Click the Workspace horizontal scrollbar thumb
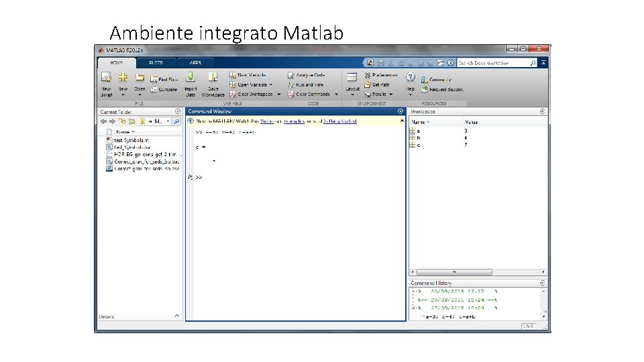This screenshot has width=644, height=362. [x=454, y=271]
